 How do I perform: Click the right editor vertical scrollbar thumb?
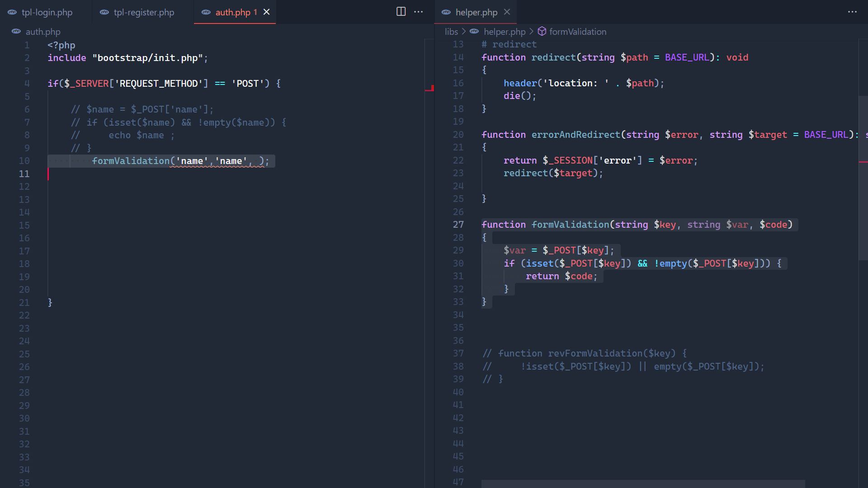863,178
